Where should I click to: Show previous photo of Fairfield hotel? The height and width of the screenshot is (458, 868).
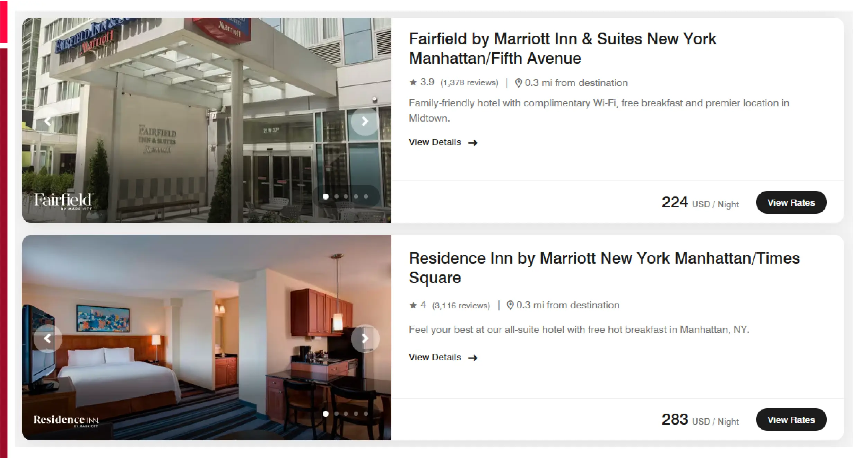tap(48, 121)
